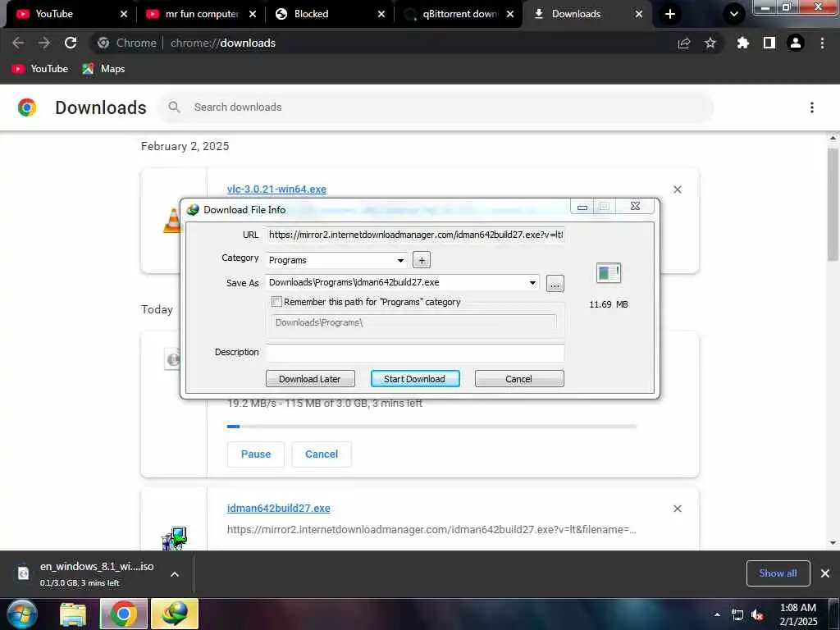Close the Blocked tab

(381, 14)
